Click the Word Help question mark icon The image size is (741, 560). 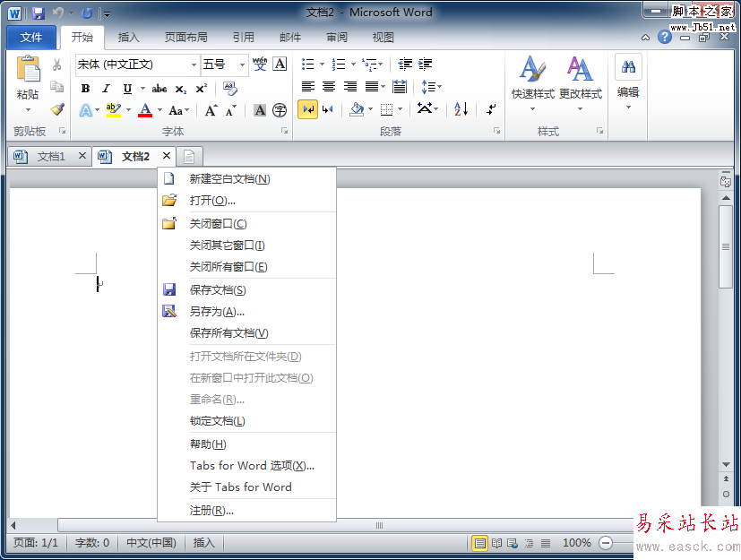coord(665,37)
